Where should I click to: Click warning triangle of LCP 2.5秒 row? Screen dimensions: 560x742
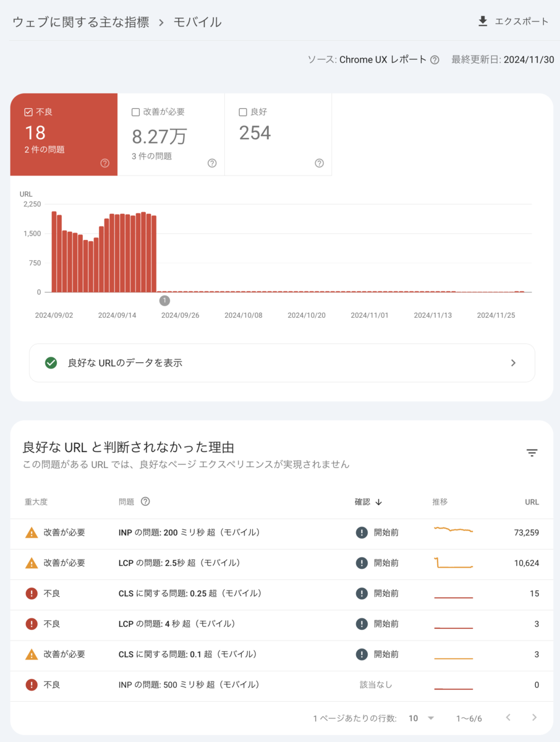point(32,563)
